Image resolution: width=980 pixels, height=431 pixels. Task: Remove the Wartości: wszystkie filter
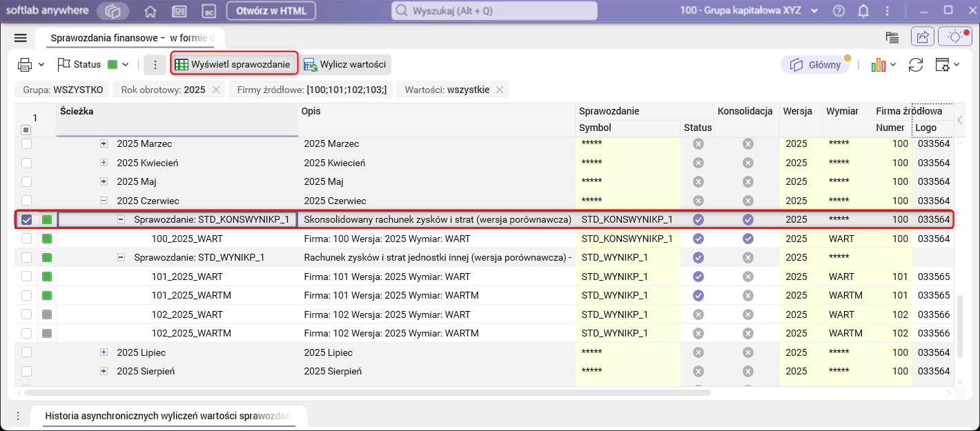tap(500, 90)
